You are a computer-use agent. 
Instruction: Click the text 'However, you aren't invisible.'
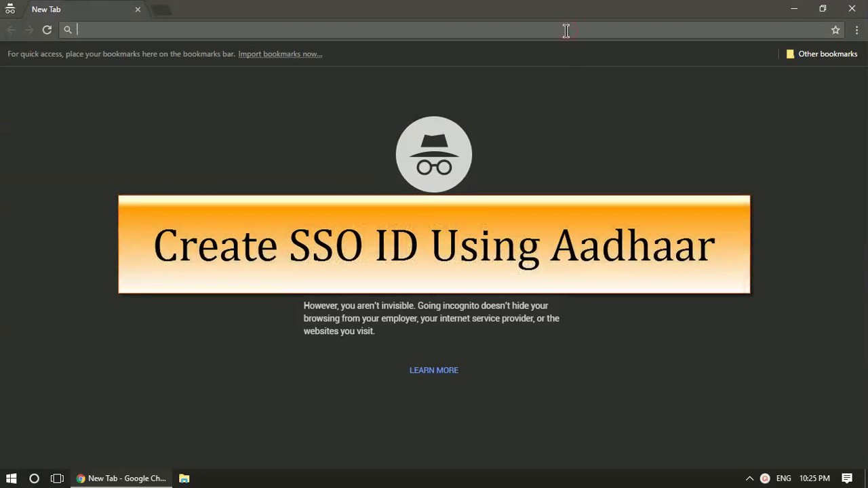(359, 306)
